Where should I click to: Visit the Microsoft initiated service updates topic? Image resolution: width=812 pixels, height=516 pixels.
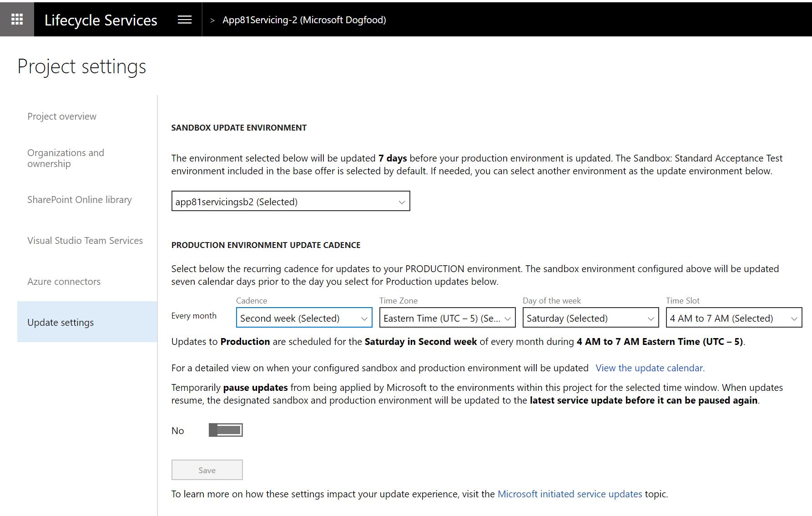click(570, 494)
